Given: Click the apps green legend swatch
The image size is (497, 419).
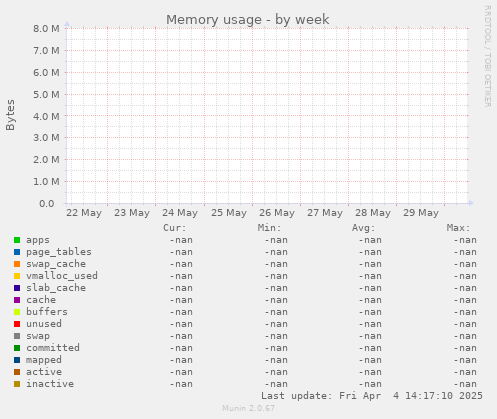Looking at the screenshot, I should coord(17,240).
